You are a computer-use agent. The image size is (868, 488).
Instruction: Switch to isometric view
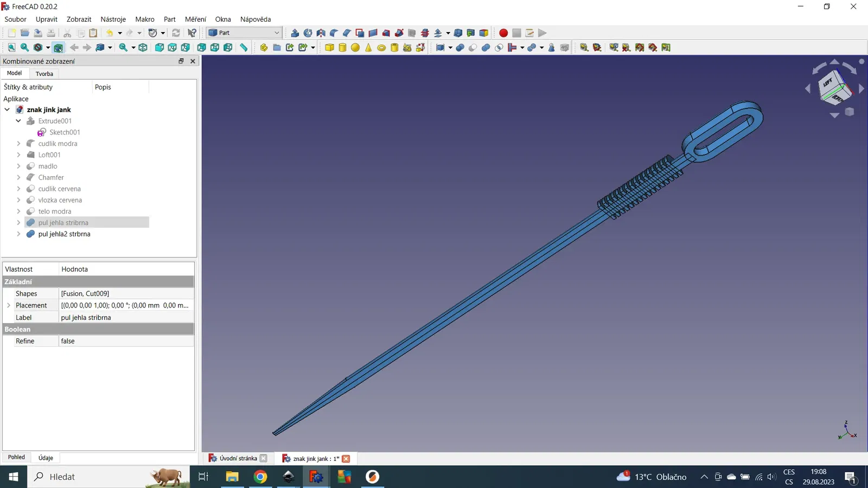tap(143, 48)
